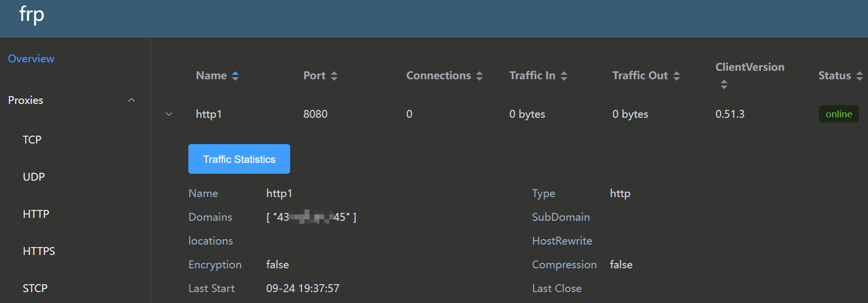Viewport: 868px width, 303px height.
Task: Open the STCP proxies list
Action: [x=35, y=288]
